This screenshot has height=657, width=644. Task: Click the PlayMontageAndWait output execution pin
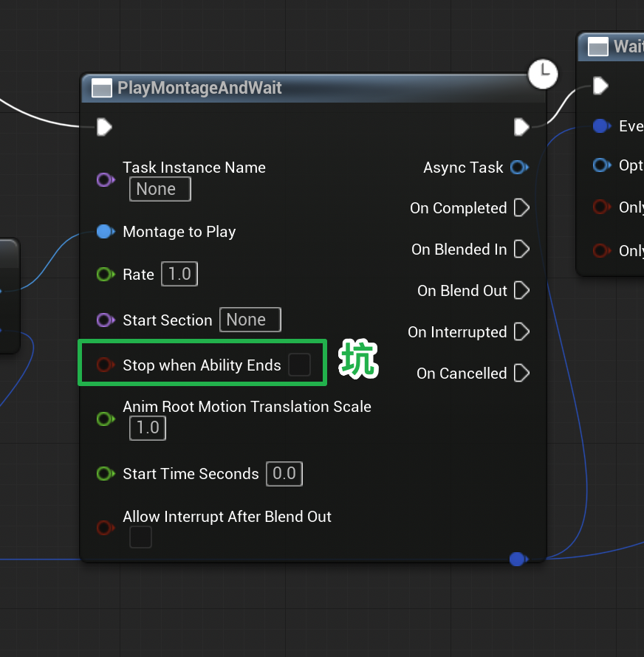521,127
